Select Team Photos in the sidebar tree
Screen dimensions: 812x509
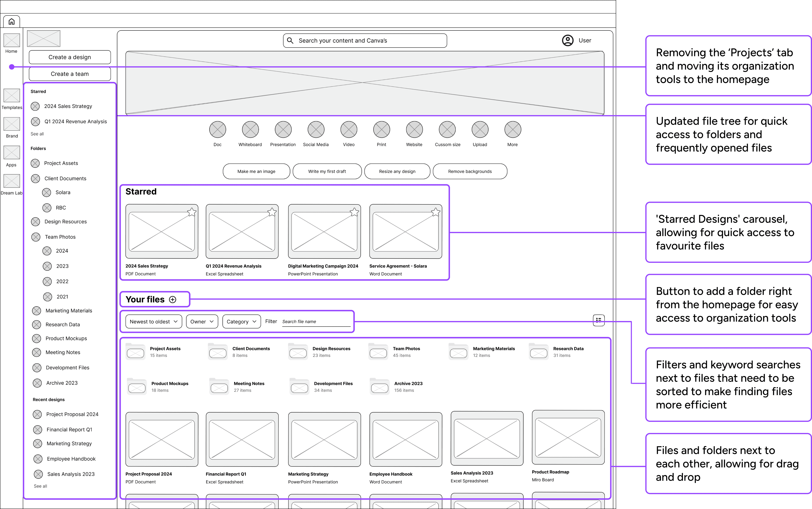tap(54, 237)
